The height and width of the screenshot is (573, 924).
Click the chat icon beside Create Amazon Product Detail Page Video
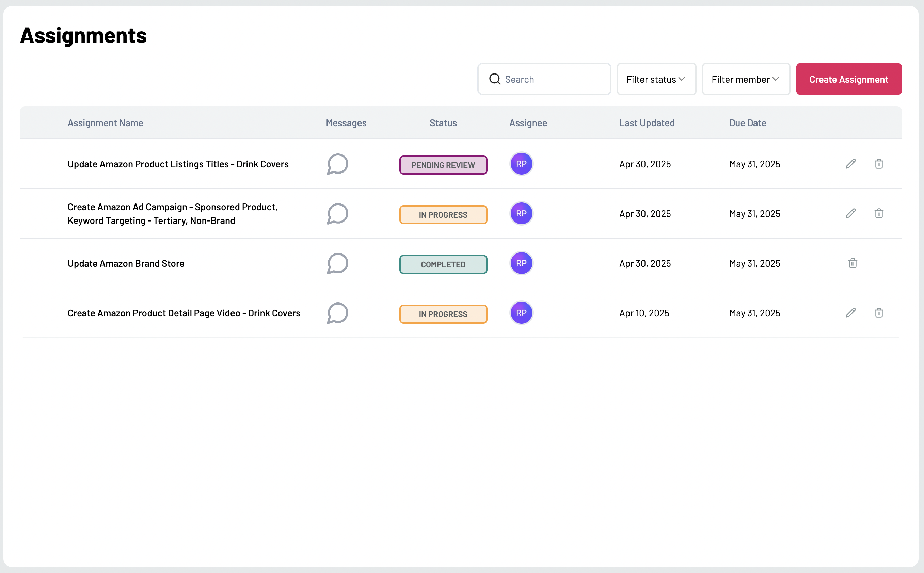[x=337, y=313]
